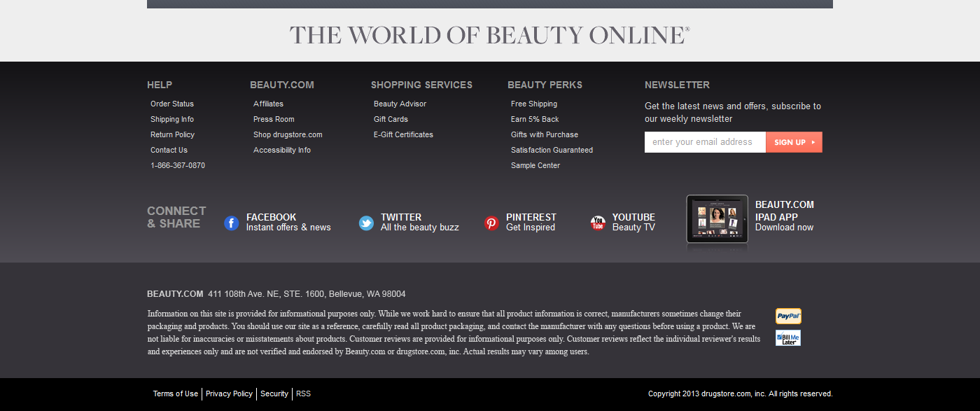
Task: Open the Contact Us link
Action: point(169,150)
